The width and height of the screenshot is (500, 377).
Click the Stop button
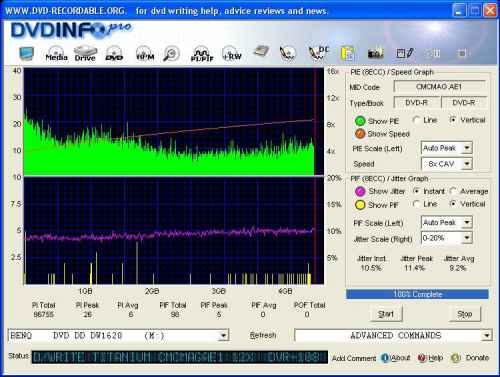464,314
